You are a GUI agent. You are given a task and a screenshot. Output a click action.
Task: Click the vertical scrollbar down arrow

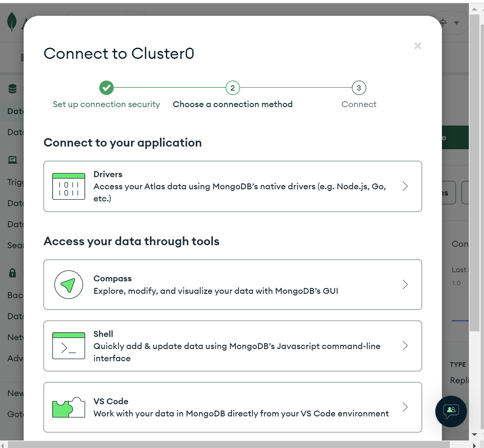pyautogui.click(x=474, y=435)
